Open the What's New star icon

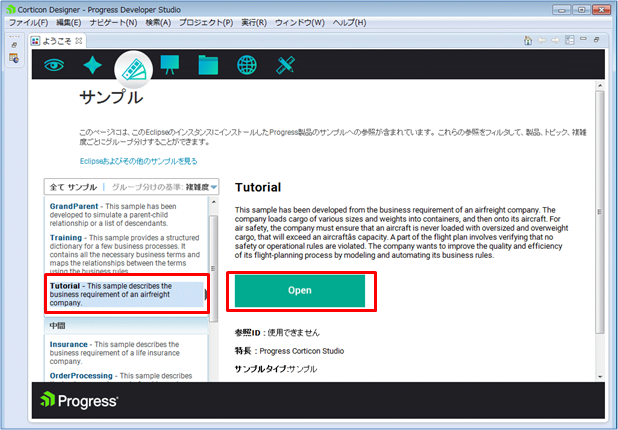[93, 65]
